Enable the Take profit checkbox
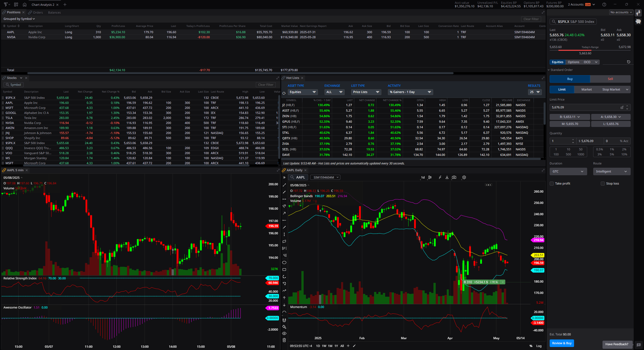 pyautogui.click(x=552, y=184)
